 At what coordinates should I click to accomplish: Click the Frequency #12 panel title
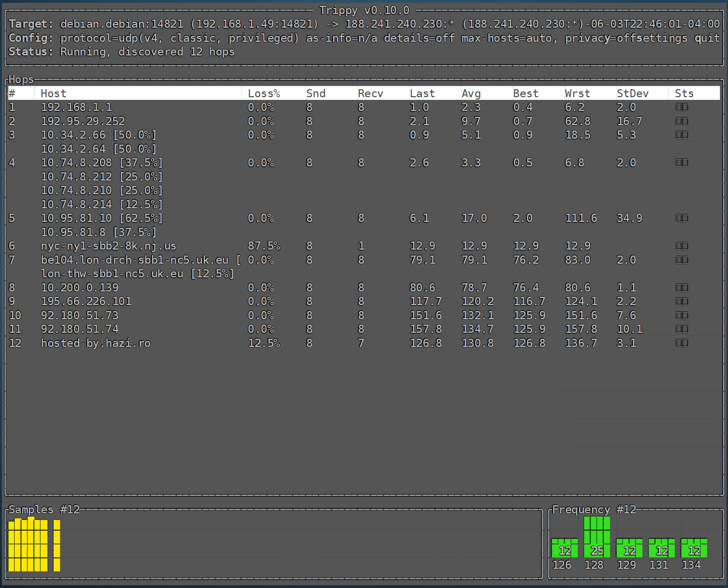point(594,509)
